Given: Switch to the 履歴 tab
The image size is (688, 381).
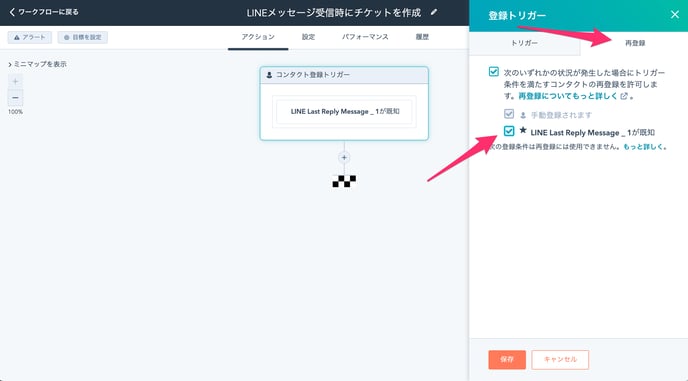Looking at the screenshot, I should tap(422, 37).
